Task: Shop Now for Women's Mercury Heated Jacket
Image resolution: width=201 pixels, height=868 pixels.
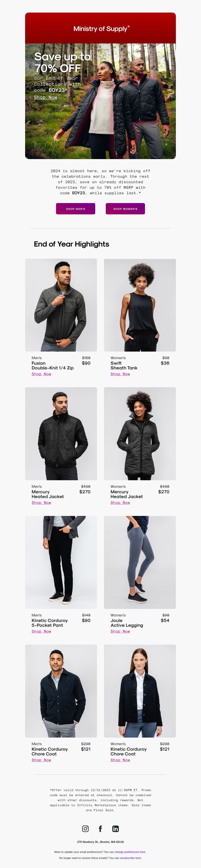Action: pyautogui.click(x=120, y=503)
